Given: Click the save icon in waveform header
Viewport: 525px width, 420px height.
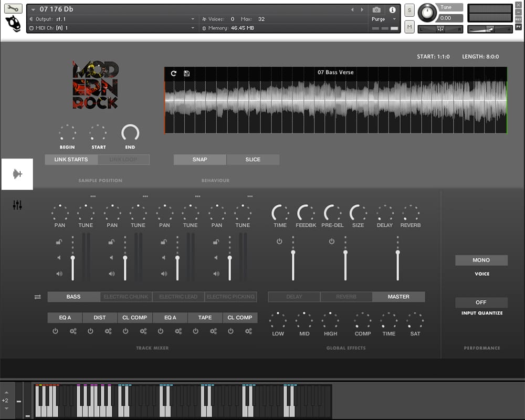Looking at the screenshot, I should pos(186,73).
